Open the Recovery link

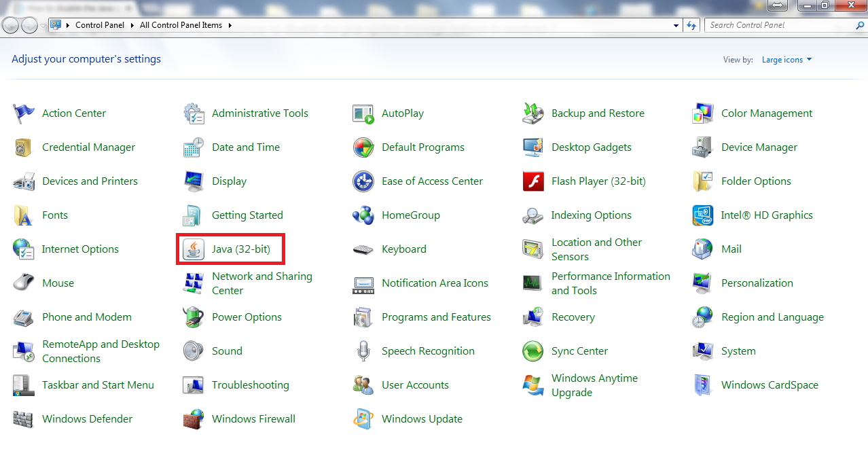point(573,317)
